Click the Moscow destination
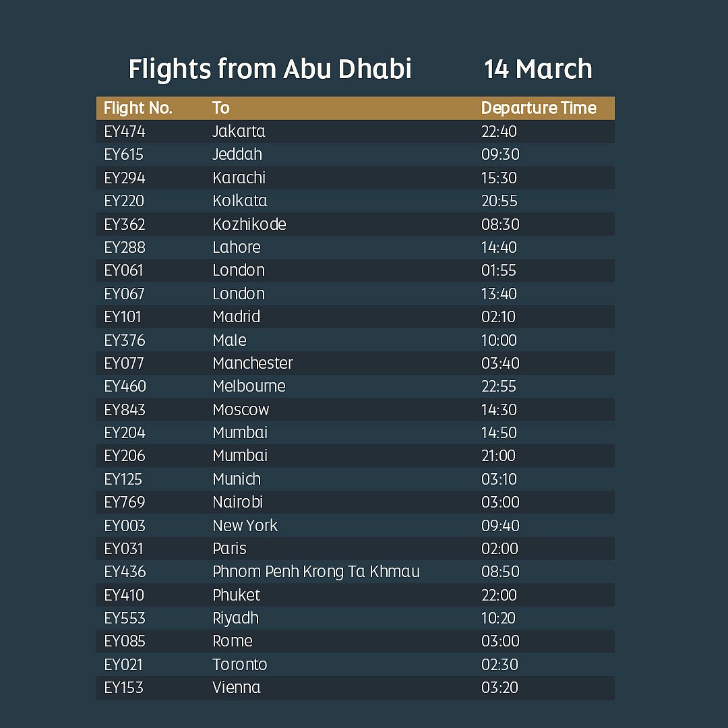The height and width of the screenshot is (728, 728). [x=241, y=410]
